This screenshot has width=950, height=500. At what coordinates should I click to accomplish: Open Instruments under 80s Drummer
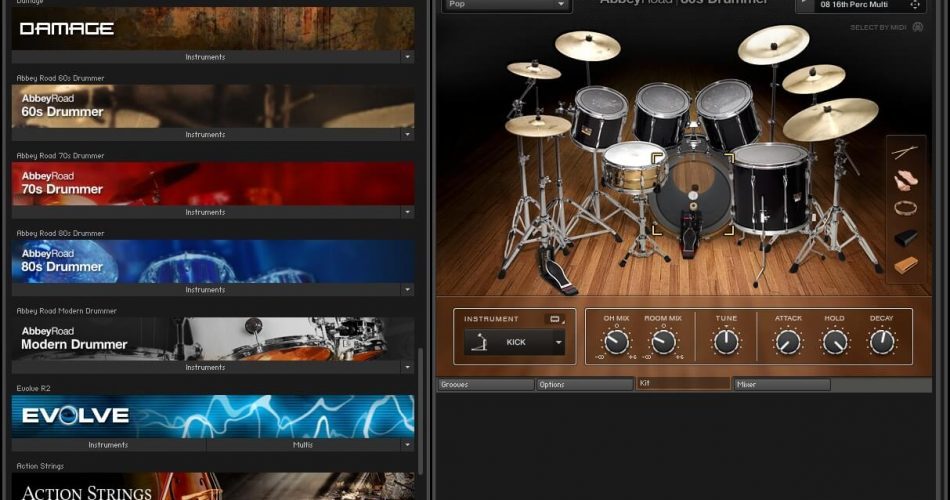(206, 290)
